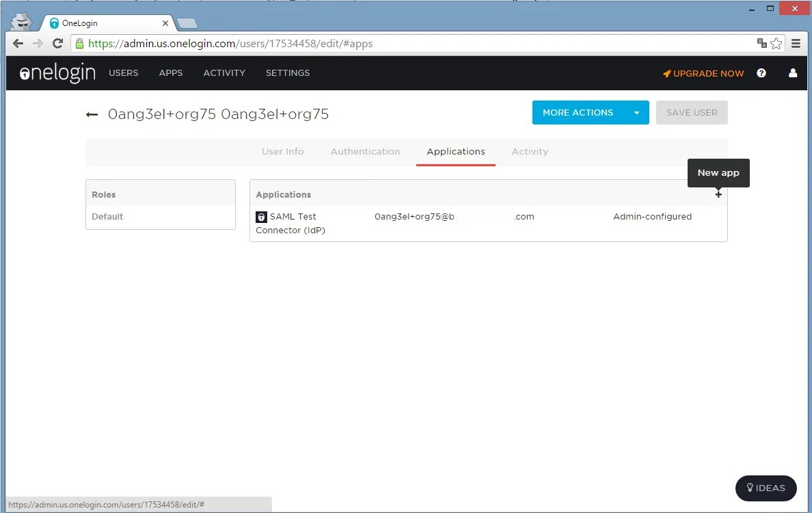Image resolution: width=812 pixels, height=513 pixels.
Task: Select the Applications tab
Action: tap(456, 151)
